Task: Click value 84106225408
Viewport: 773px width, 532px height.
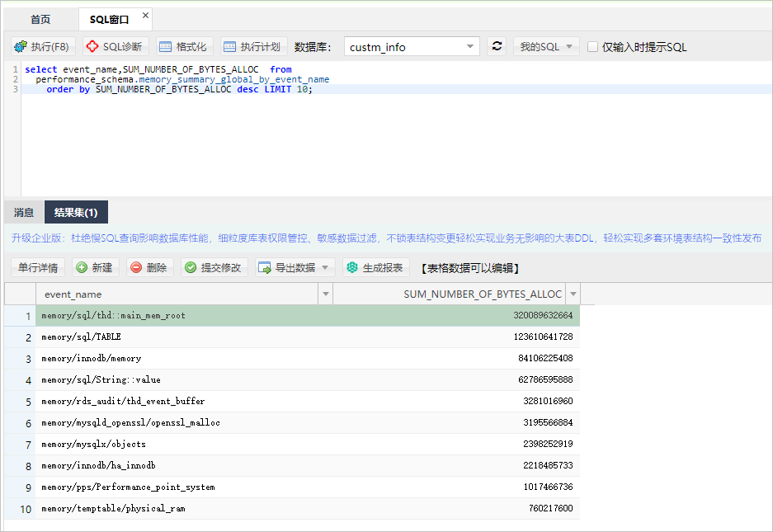Action: [x=545, y=359]
